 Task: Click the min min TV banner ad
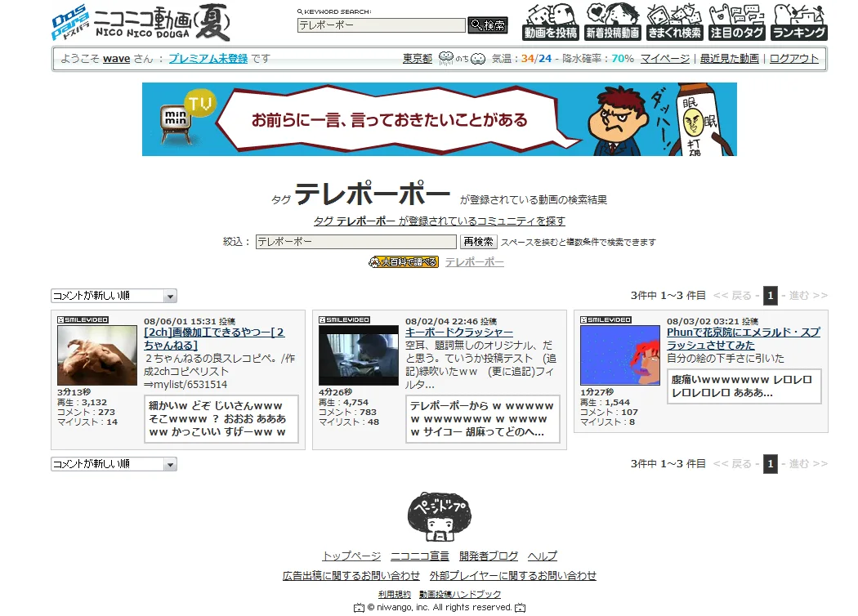coord(439,119)
